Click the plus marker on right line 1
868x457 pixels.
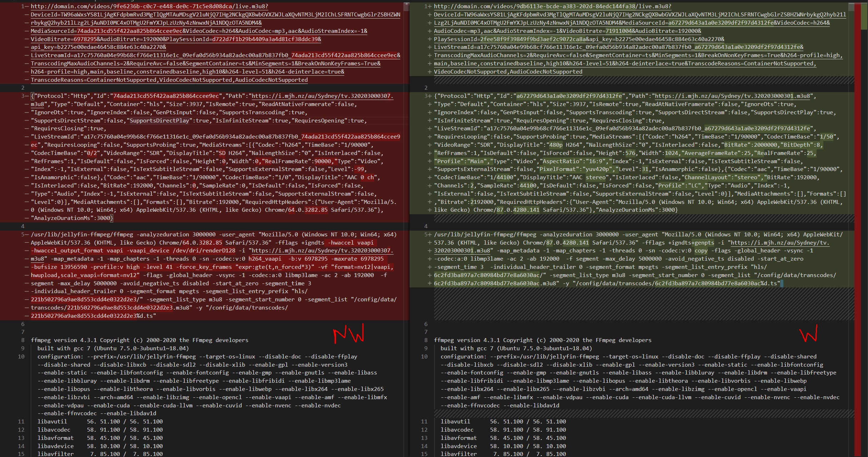(430, 6)
